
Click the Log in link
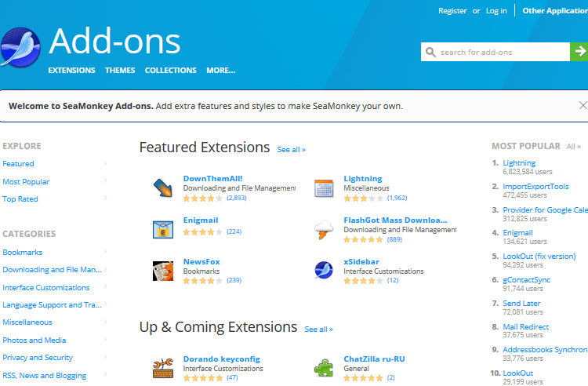[496, 11]
